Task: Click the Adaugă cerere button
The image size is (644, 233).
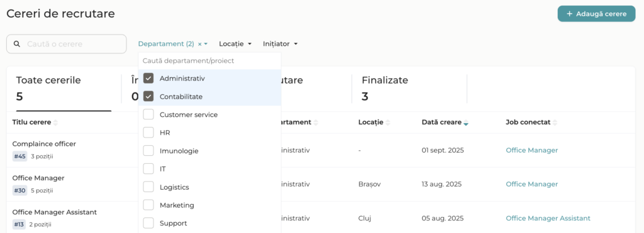Action: [x=596, y=14]
